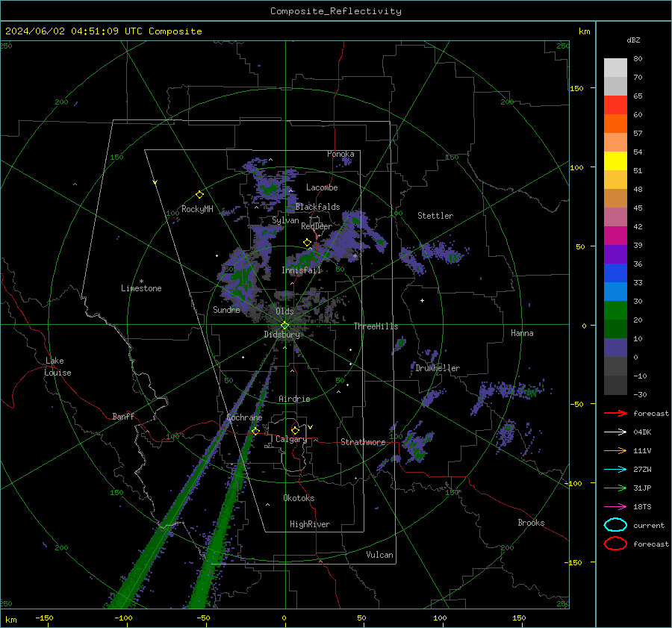This screenshot has height=628, width=672.
Task: Click the green swatch between 30 and 20
Action: pos(615,310)
